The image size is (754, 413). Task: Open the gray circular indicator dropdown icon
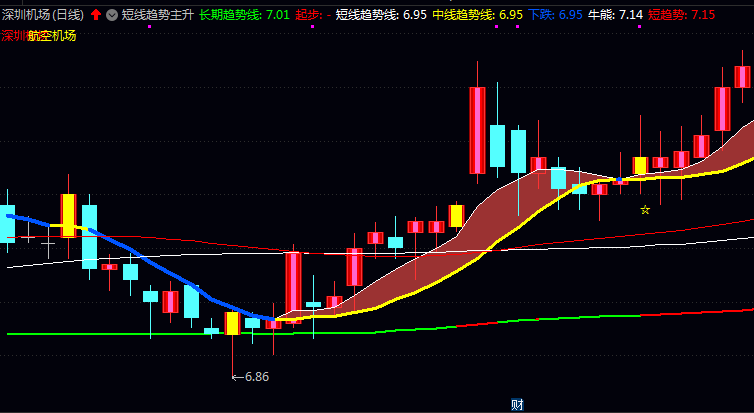coord(111,15)
